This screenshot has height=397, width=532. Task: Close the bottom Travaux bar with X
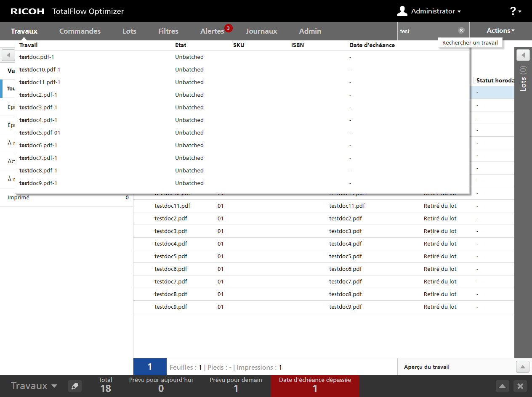[x=520, y=386]
